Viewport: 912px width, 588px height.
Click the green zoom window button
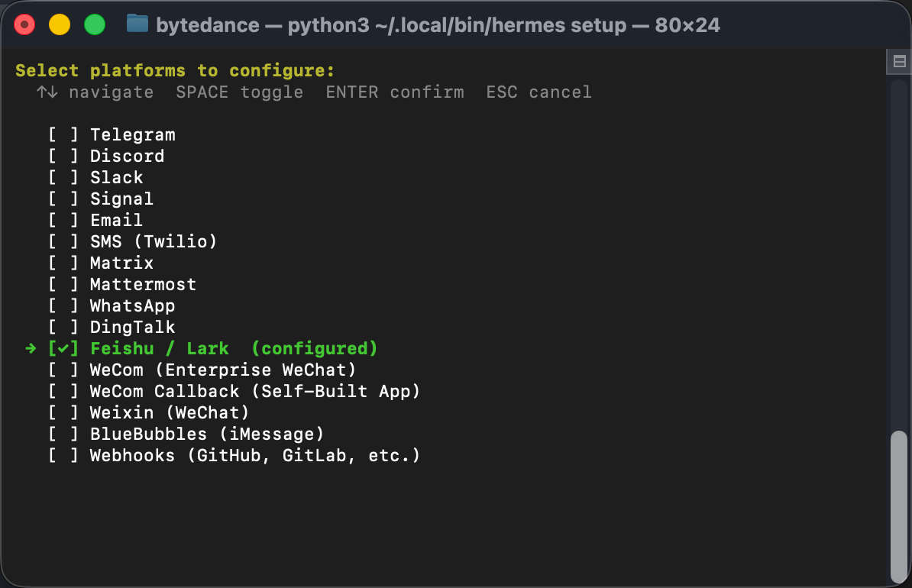pyautogui.click(x=94, y=24)
